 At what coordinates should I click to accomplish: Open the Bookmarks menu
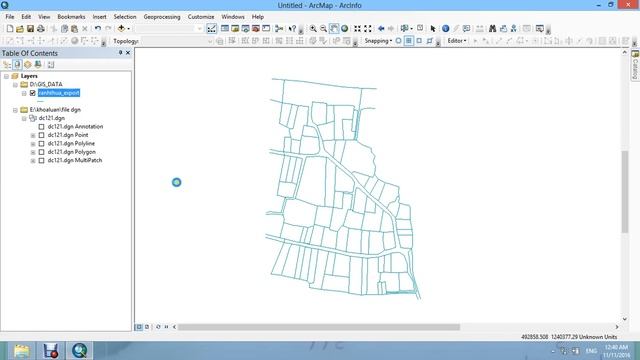click(x=71, y=17)
